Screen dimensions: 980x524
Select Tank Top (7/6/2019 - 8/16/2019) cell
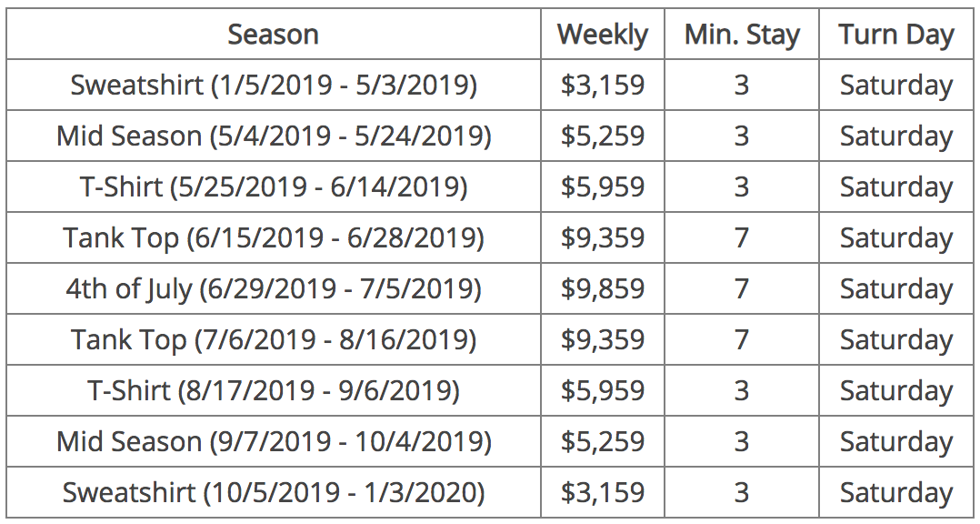tap(273, 340)
